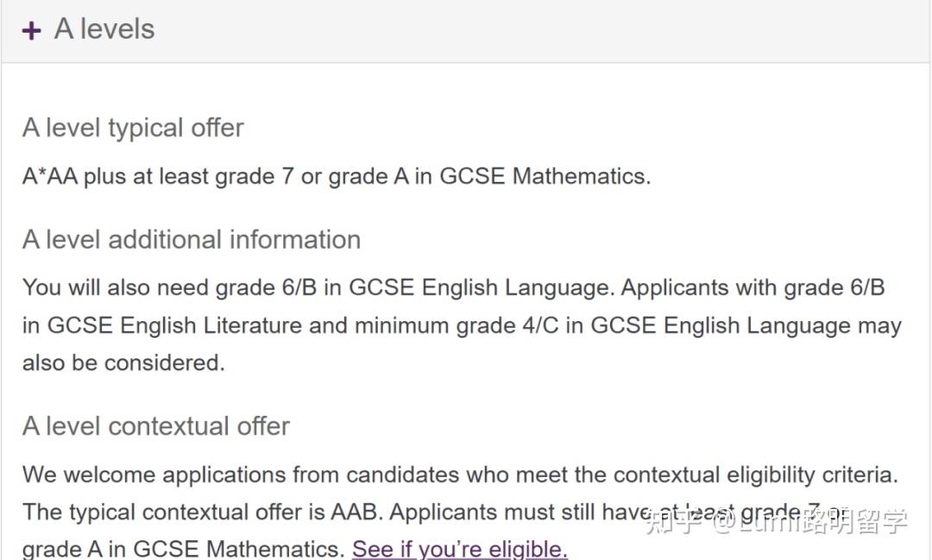
Task: Click the "A level additional information" heading
Action: point(192,240)
